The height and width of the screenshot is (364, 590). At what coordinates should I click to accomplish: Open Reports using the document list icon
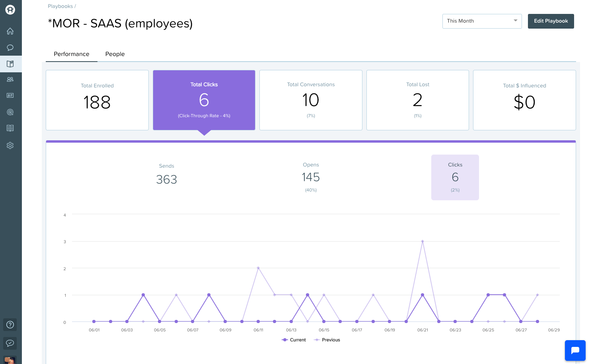tap(10, 128)
